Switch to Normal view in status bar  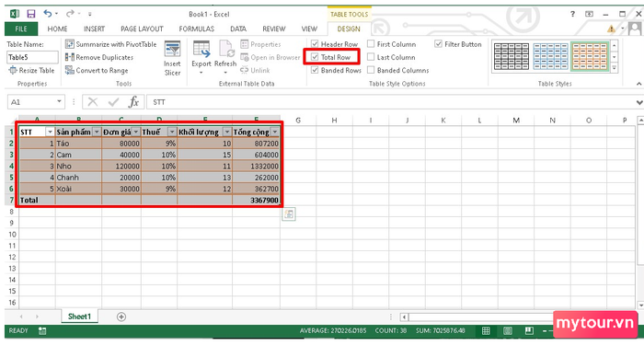click(486, 330)
